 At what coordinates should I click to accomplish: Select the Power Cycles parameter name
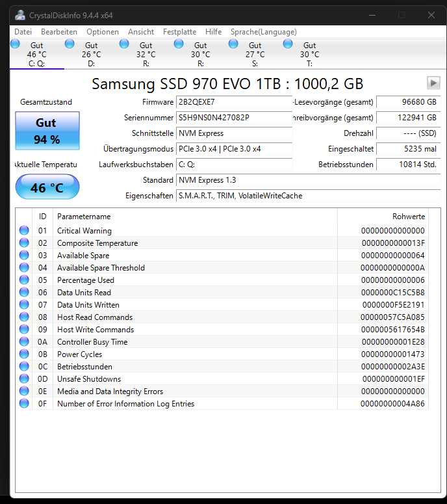point(79,354)
